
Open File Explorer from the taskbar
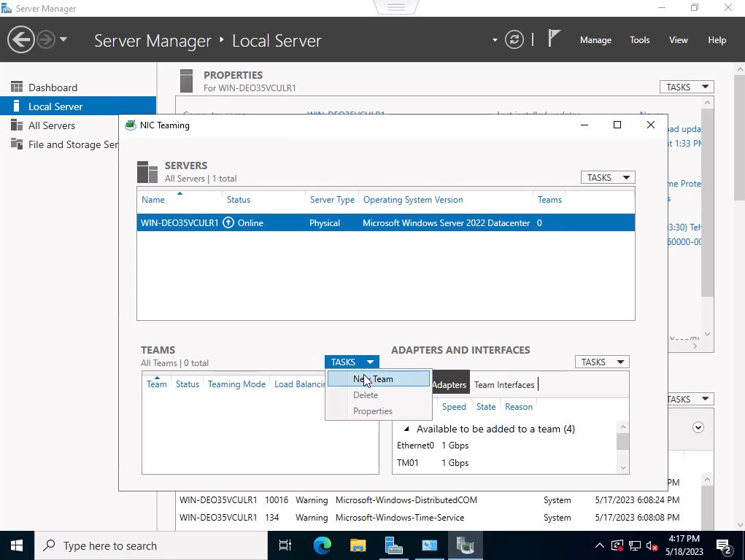tap(358, 545)
